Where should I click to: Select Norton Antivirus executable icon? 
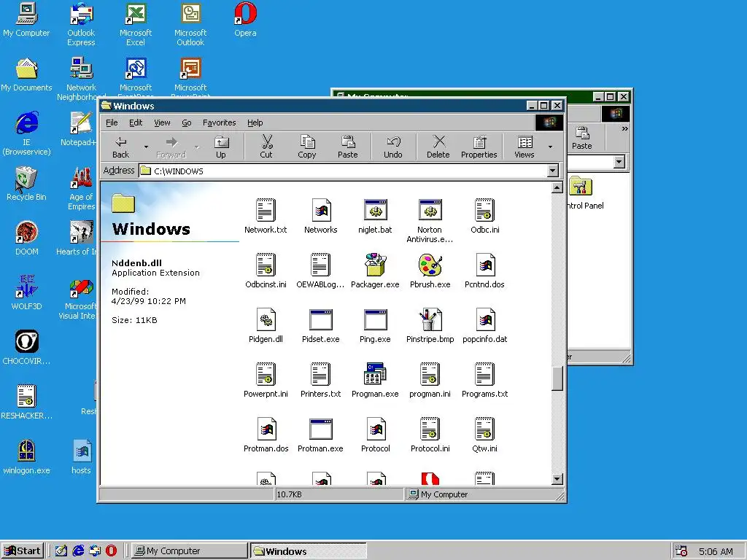tap(430, 210)
